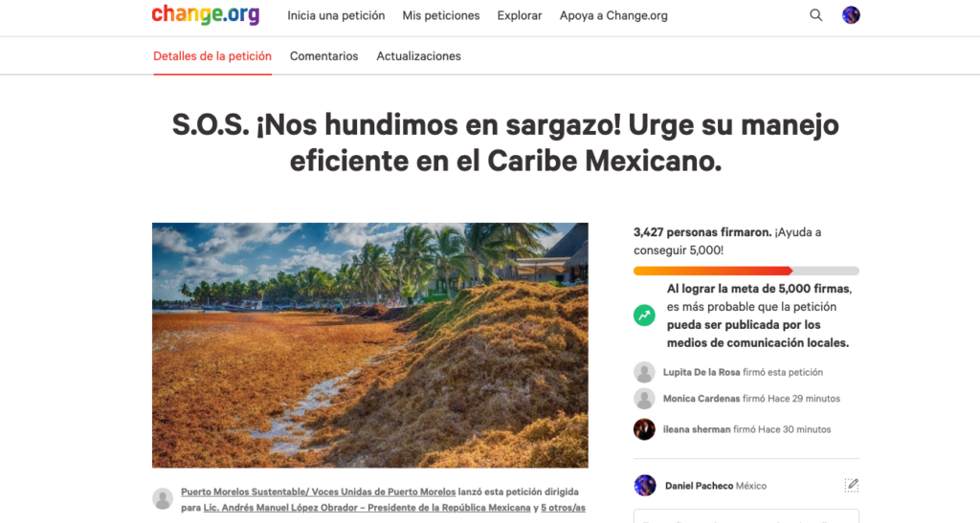This screenshot has width=980, height=523.
Task: Click Lupita De la Rosa's avatar
Action: (x=644, y=372)
